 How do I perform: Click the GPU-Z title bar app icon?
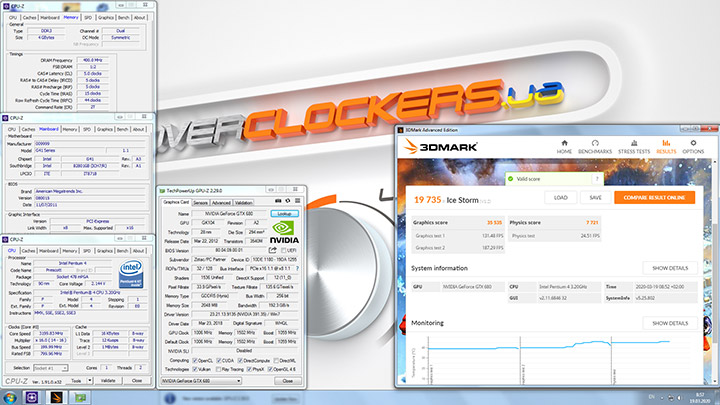point(162,191)
